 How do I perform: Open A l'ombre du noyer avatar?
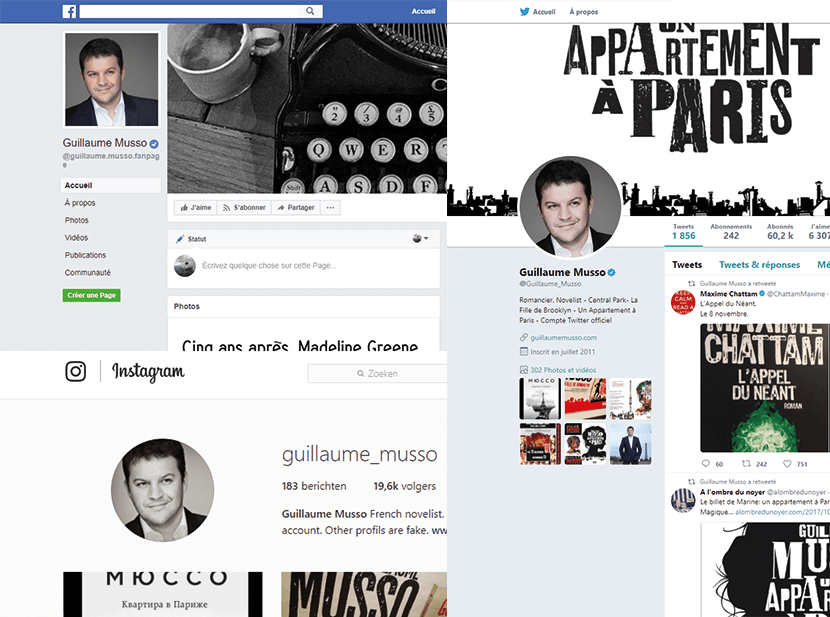[683, 501]
